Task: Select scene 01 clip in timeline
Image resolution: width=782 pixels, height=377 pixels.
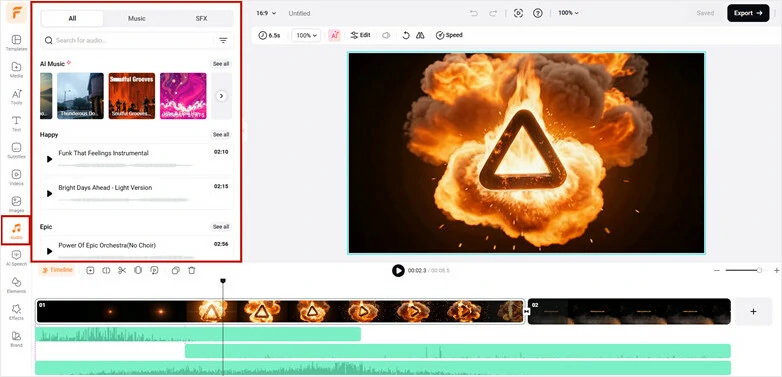Action: pos(280,312)
